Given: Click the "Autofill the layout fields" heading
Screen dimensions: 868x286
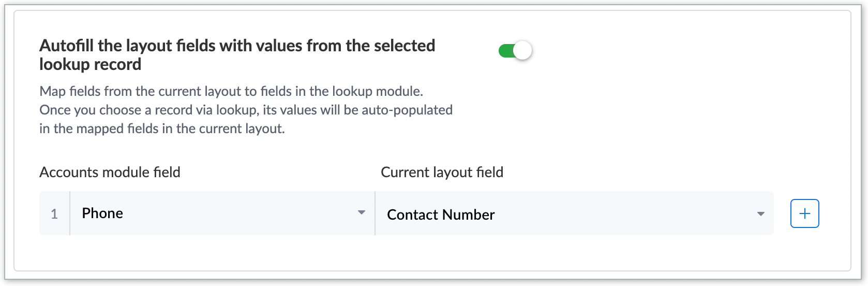Looking at the screenshot, I should [x=237, y=46].
